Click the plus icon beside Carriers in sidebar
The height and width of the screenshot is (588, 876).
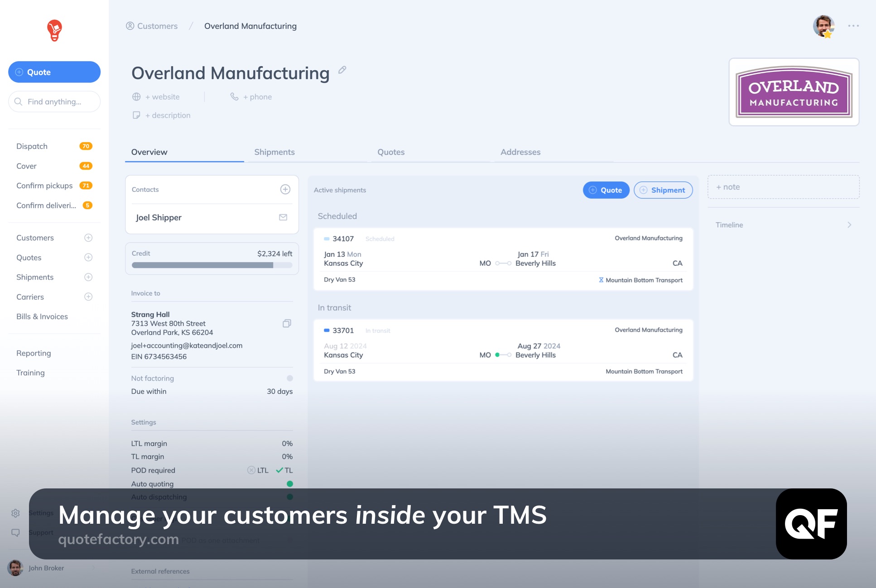coord(88,296)
